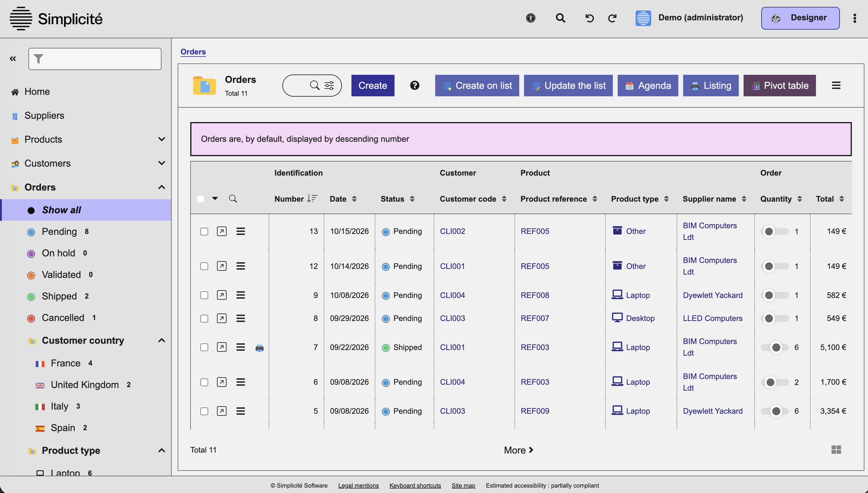Open the accessibility options icon
Screen dimensions: 868x493
(531, 18)
